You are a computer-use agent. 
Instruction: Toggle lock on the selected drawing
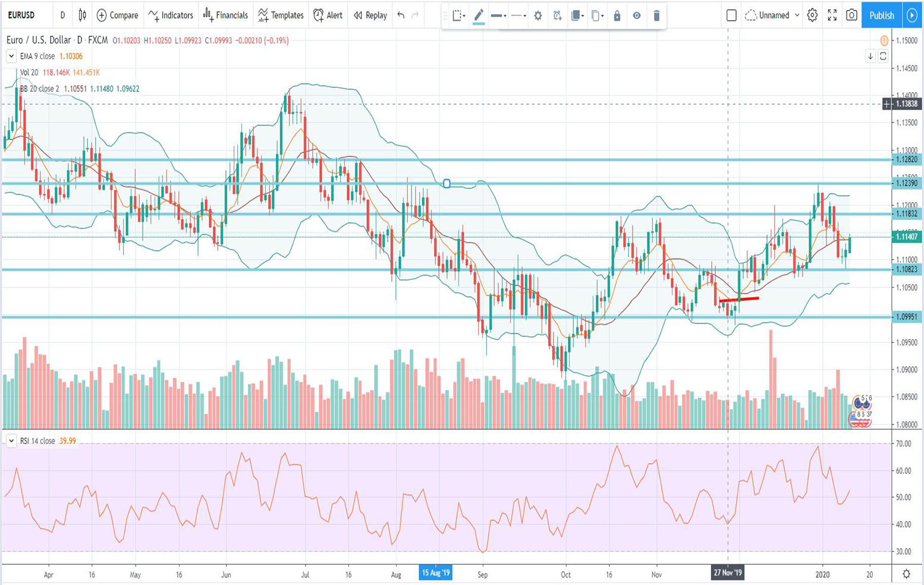(617, 16)
